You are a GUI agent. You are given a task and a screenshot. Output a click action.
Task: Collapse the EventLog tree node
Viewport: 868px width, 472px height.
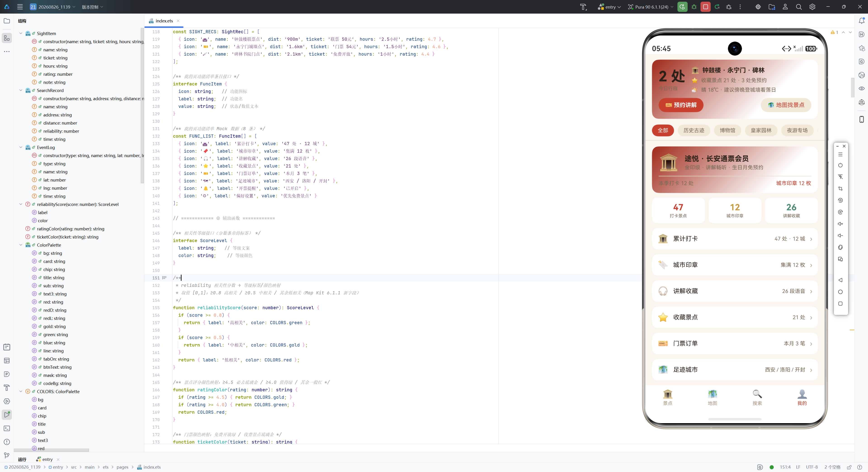click(x=21, y=147)
